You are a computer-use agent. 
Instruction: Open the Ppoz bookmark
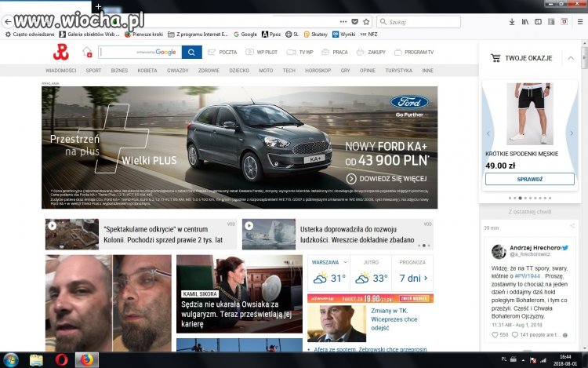tap(271, 35)
